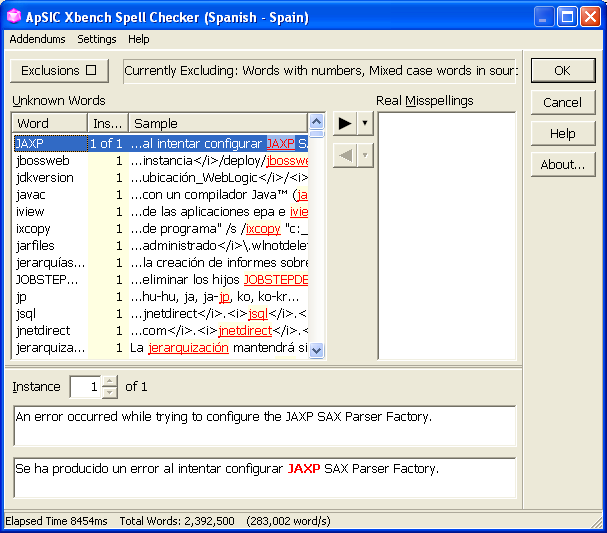Image resolution: width=607 pixels, height=533 pixels.
Task: Select the iview word row
Action: 161,212
